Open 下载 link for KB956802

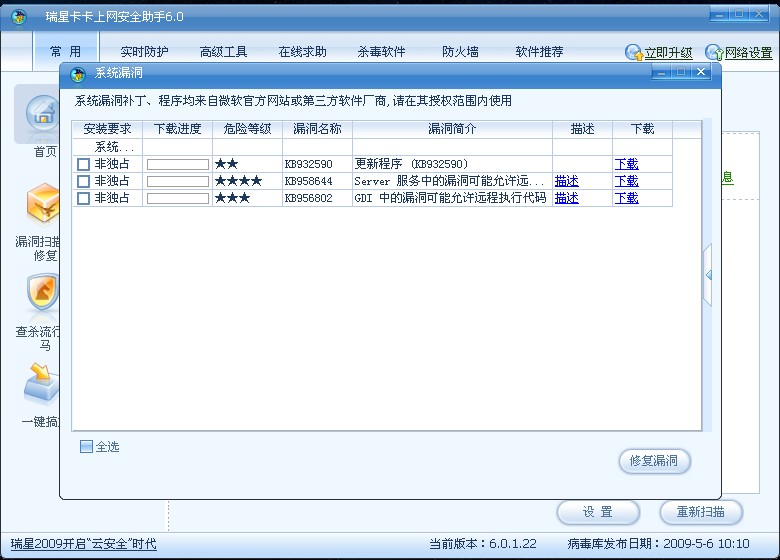626,198
